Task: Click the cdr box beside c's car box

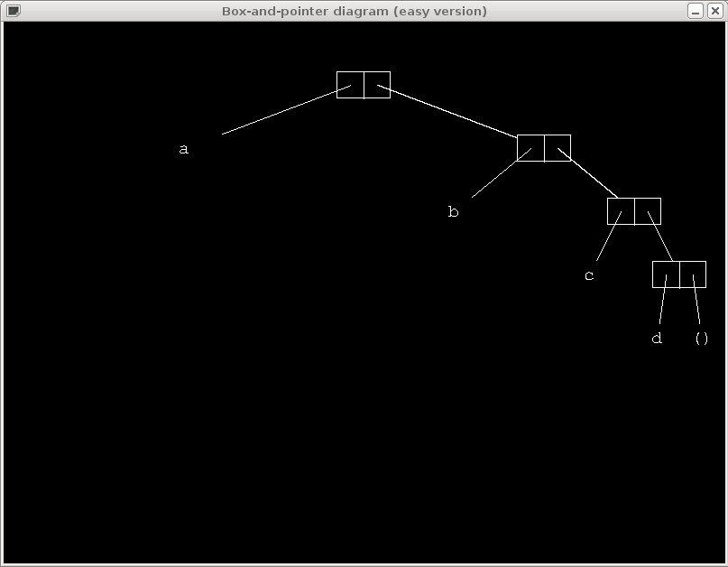Action: point(648,211)
